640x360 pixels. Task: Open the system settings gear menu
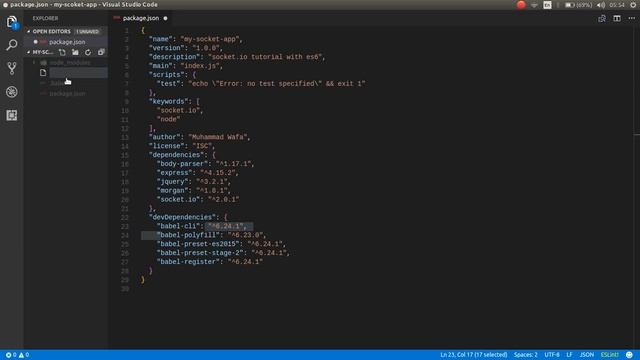click(633, 5)
